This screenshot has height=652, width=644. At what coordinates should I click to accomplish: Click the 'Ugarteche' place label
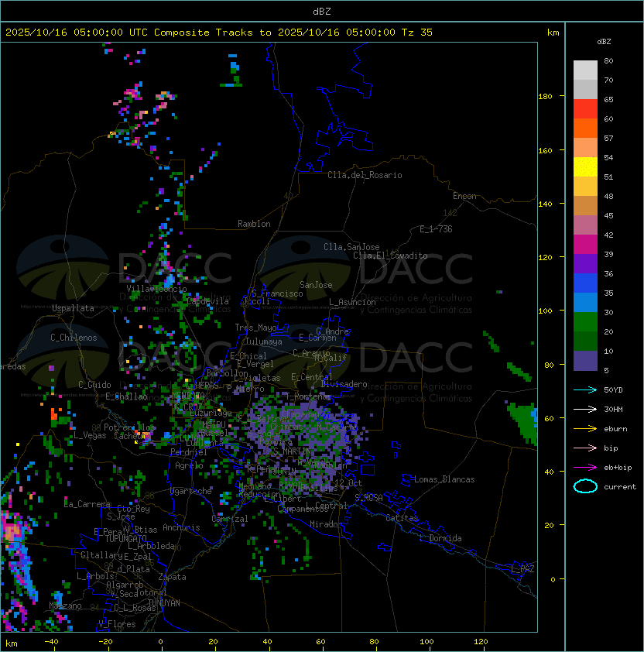(191, 491)
